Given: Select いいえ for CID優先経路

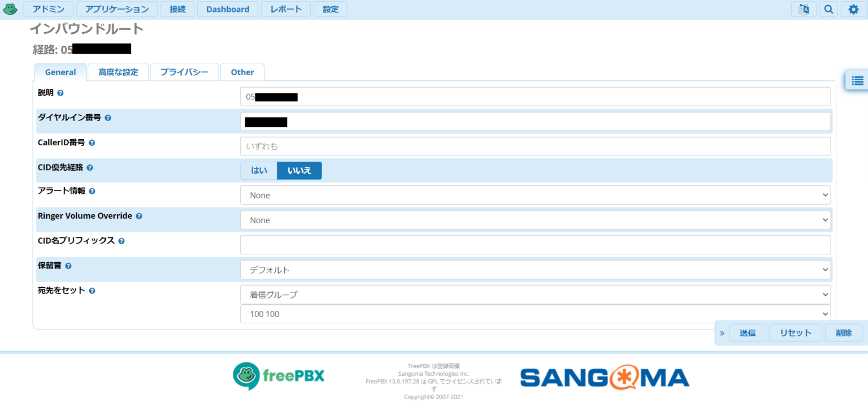Looking at the screenshot, I should tap(299, 170).
